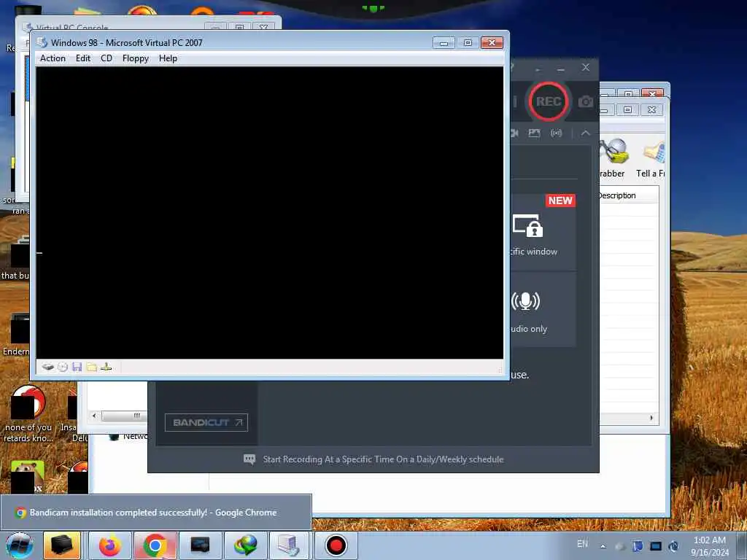This screenshot has width=747, height=560.
Task: Click the hard disk status icon in Virtual PC
Action: pyautogui.click(x=47, y=367)
